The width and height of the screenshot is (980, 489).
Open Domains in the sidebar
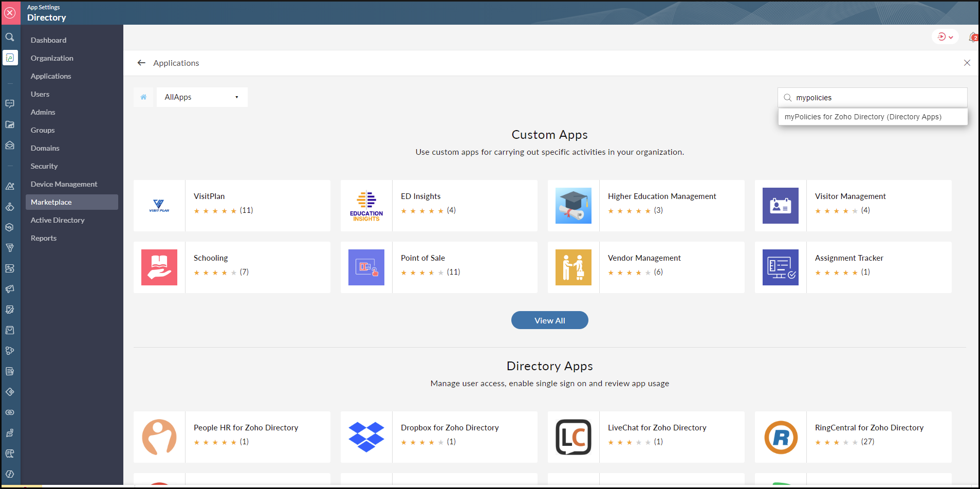45,148
